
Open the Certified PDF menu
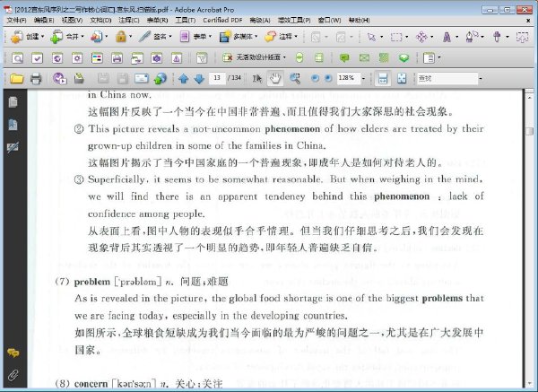tap(222, 21)
